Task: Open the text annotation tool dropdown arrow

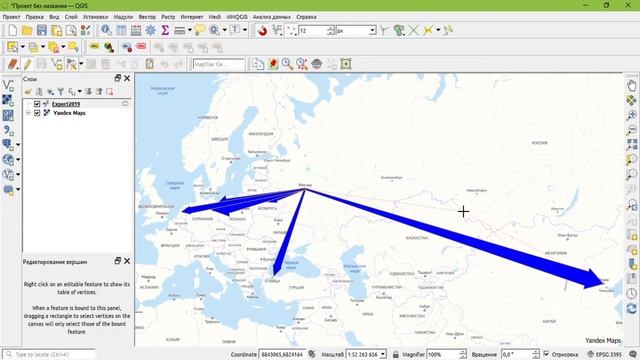Action: [245, 31]
